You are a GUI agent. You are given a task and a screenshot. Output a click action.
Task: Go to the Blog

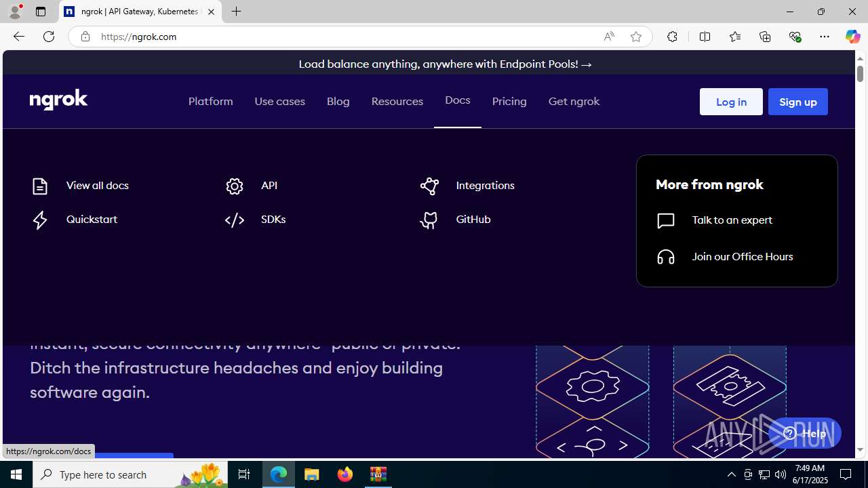pos(338,102)
